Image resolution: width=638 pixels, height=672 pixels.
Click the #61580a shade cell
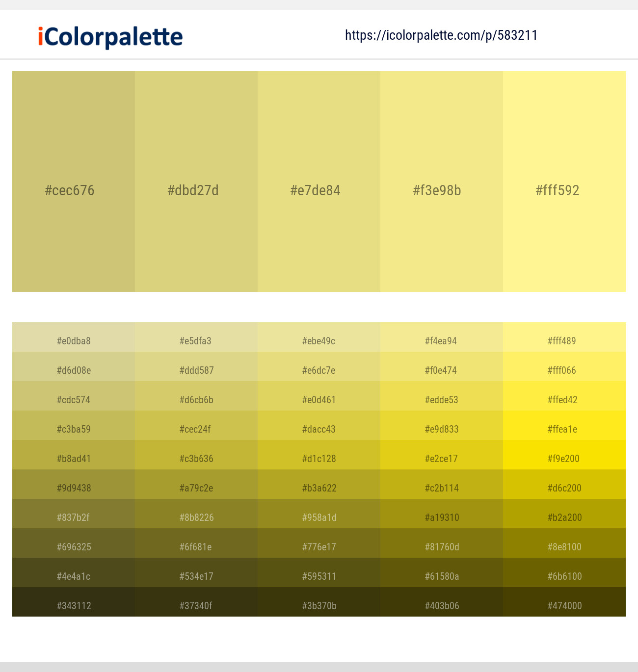pos(442,576)
